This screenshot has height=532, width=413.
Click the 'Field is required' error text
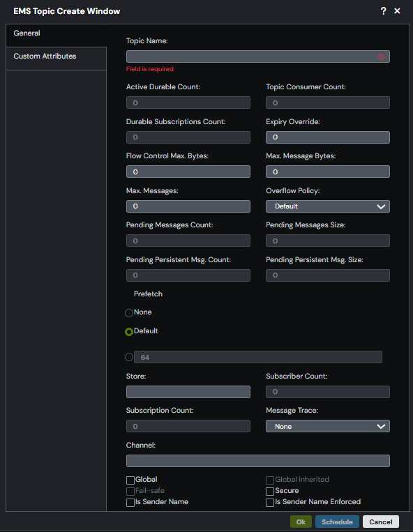click(150, 69)
